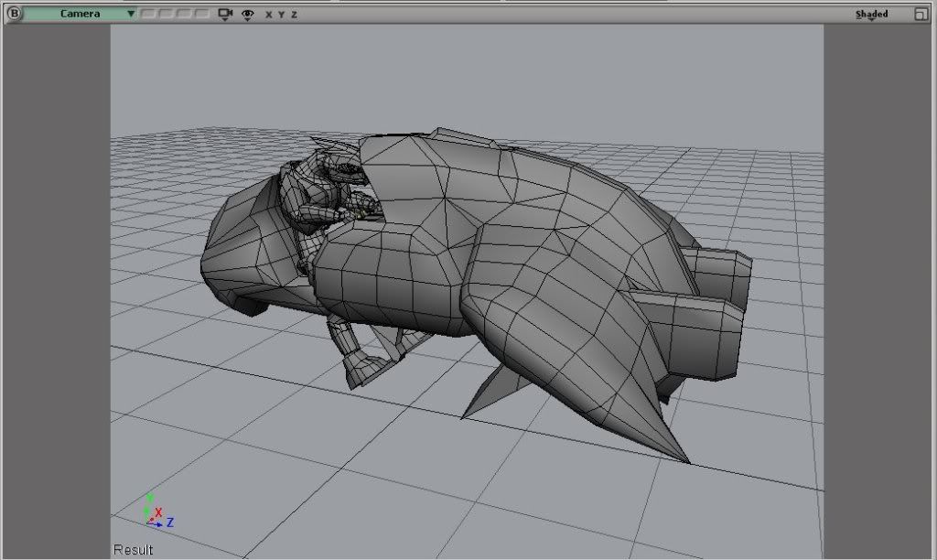Click the Result label in viewport
This screenshot has width=937, height=560.
(x=133, y=550)
